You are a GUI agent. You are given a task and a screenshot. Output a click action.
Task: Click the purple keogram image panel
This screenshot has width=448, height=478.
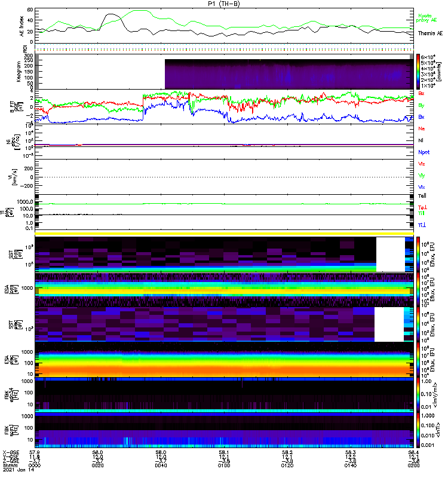pyautogui.click(x=289, y=74)
